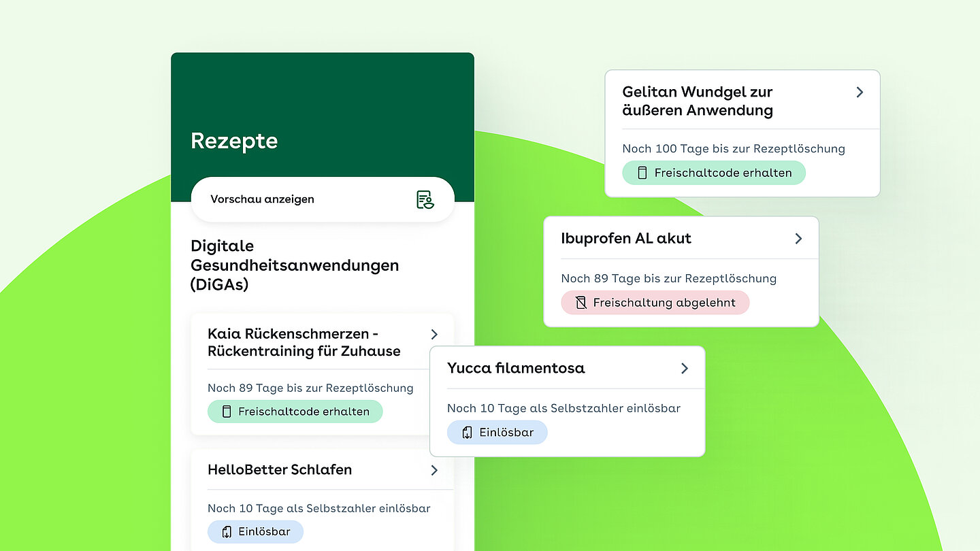980x551 pixels.
Task: Open Kaia Rückenschmerzen chevron arrow
Action: (x=434, y=334)
